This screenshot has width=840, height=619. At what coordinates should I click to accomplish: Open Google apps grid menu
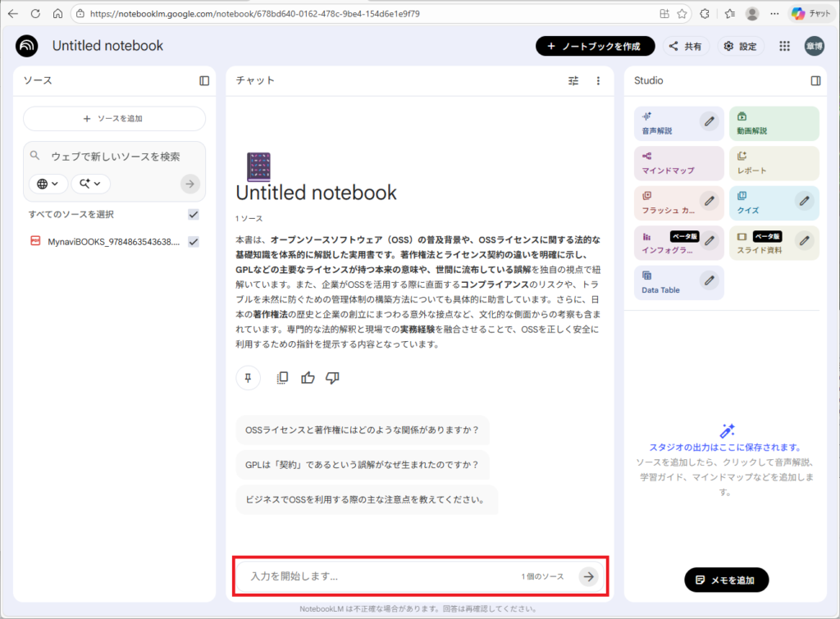coord(784,47)
